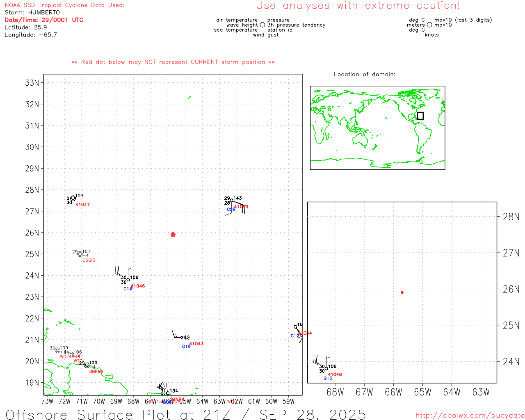Click the red Date/Time 29/0001 UTC text
This screenshot has height=420, width=525.
44,20
